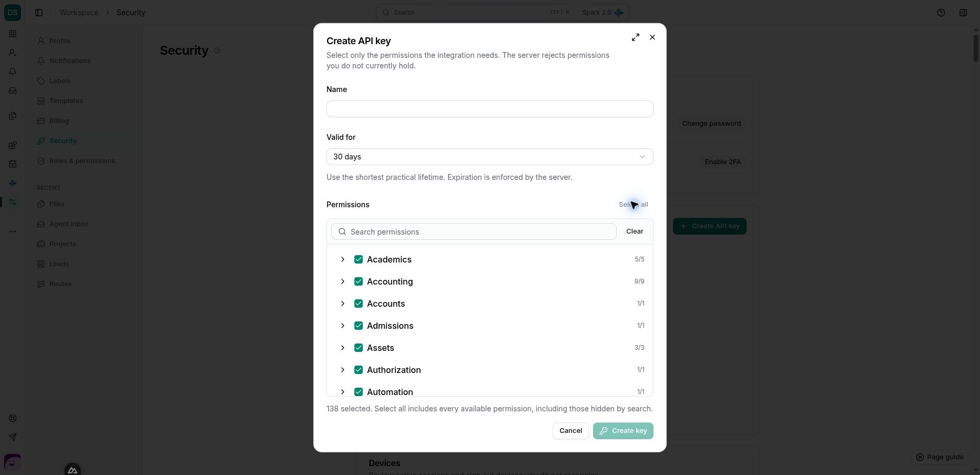Focus the API key Name field
The image size is (980, 475).
490,109
